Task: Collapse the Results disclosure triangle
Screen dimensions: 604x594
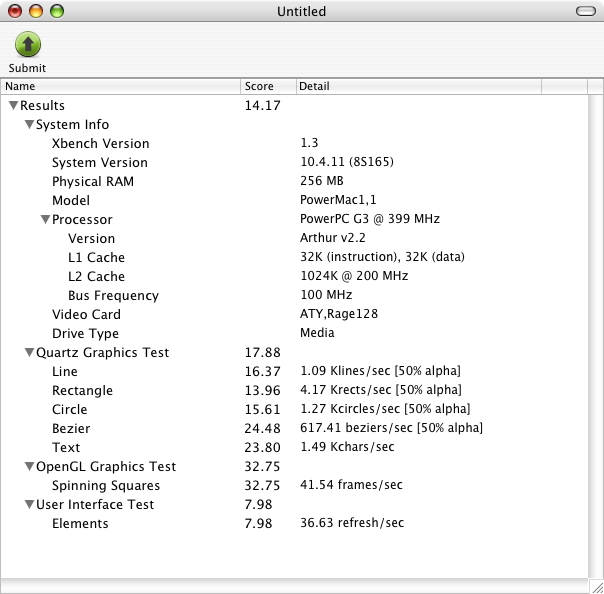Action: tap(13, 105)
